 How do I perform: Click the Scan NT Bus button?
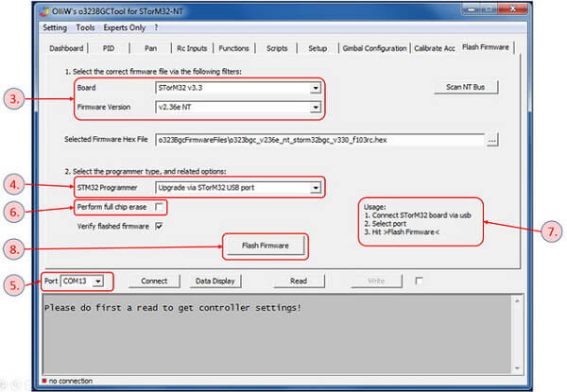[465, 87]
